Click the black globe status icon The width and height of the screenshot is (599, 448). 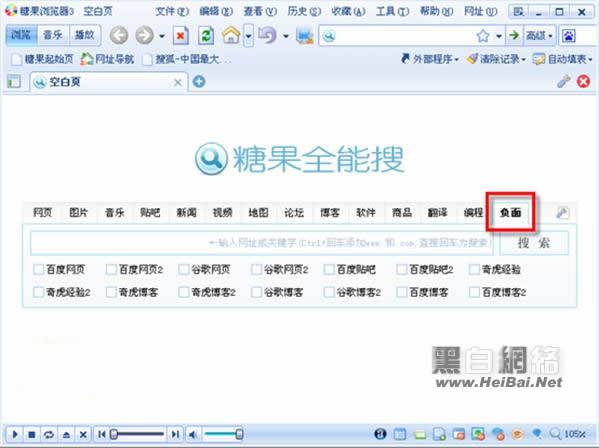380,434
